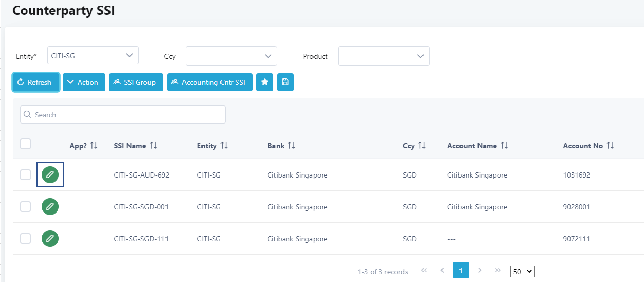Open the Product filter dropdown

pyautogui.click(x=384, y=56)
